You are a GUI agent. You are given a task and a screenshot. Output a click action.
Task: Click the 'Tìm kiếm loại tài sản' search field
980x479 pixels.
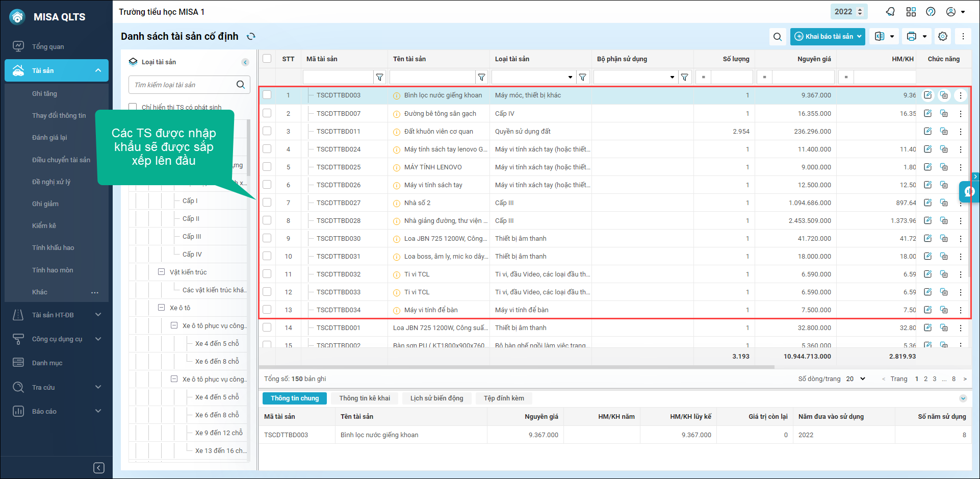coord(181,85)
